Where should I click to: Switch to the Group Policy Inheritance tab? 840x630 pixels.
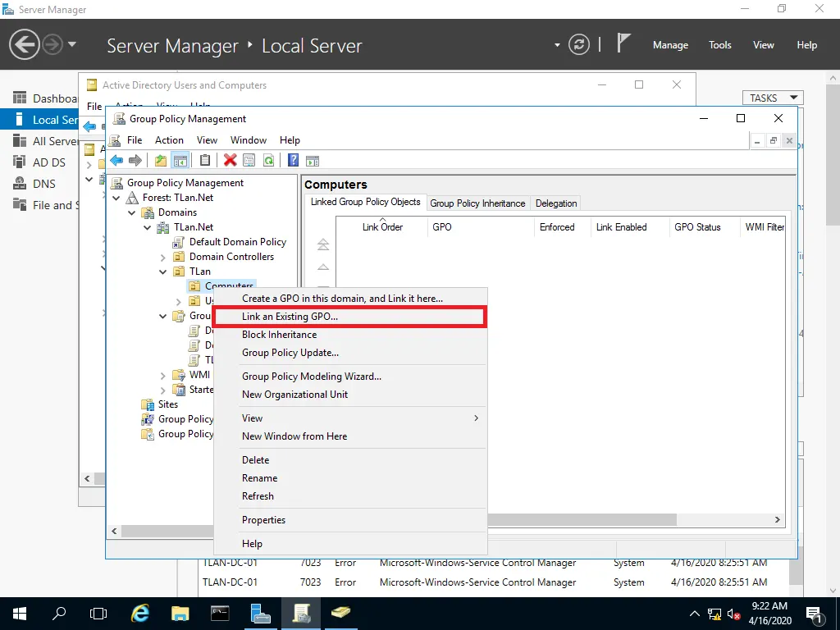(477, 203)
